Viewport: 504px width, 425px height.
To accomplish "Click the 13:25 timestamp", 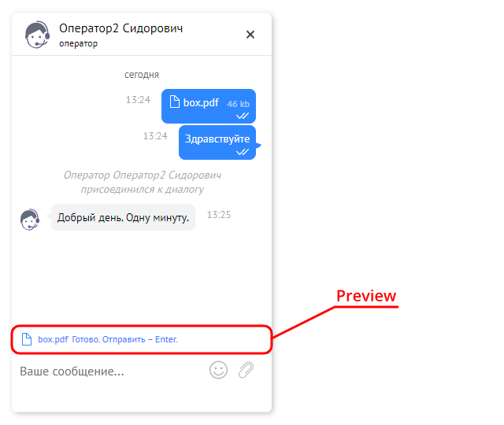I will click(219, 215).
